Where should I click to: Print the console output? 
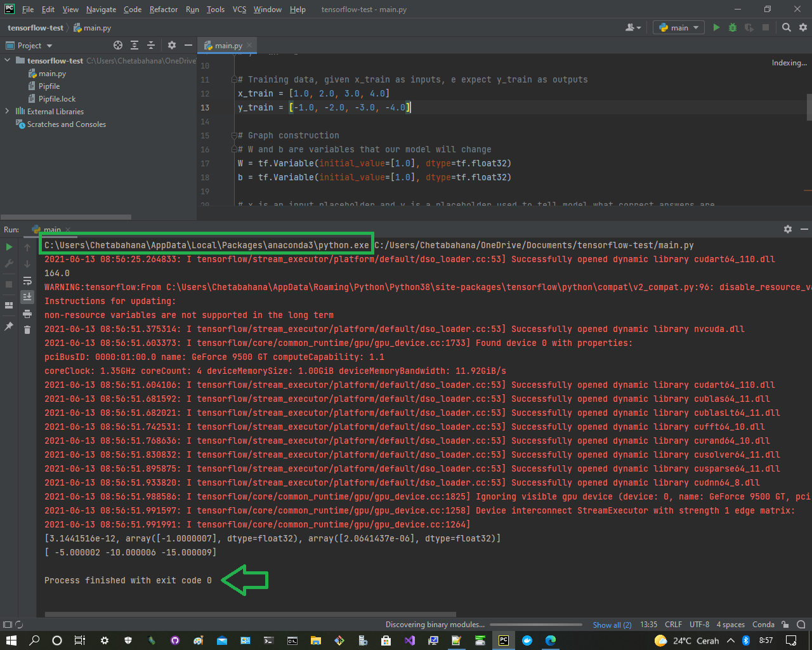coord(27,314)
